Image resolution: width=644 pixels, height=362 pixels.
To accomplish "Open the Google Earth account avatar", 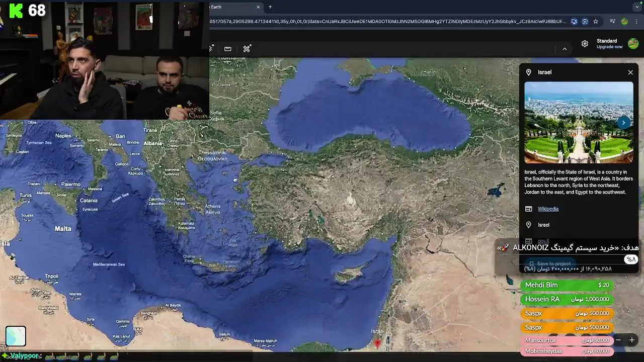I will (633, 43).
